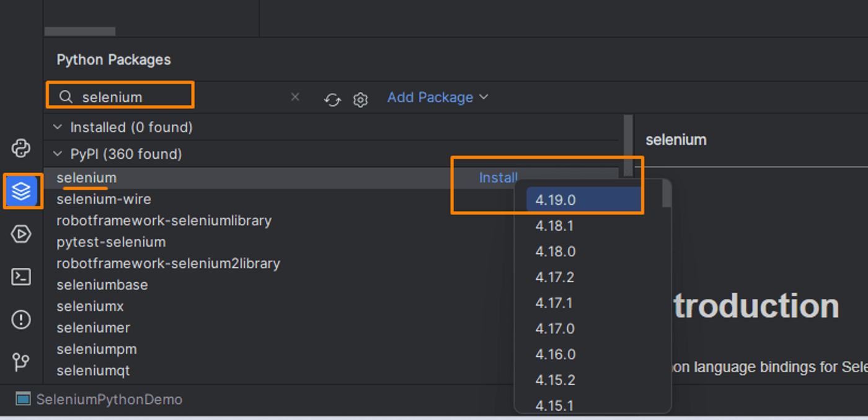This screenshot has height=420, width=868.
Task: Click the reload packages refresh icon
Action: pos(333,99)
